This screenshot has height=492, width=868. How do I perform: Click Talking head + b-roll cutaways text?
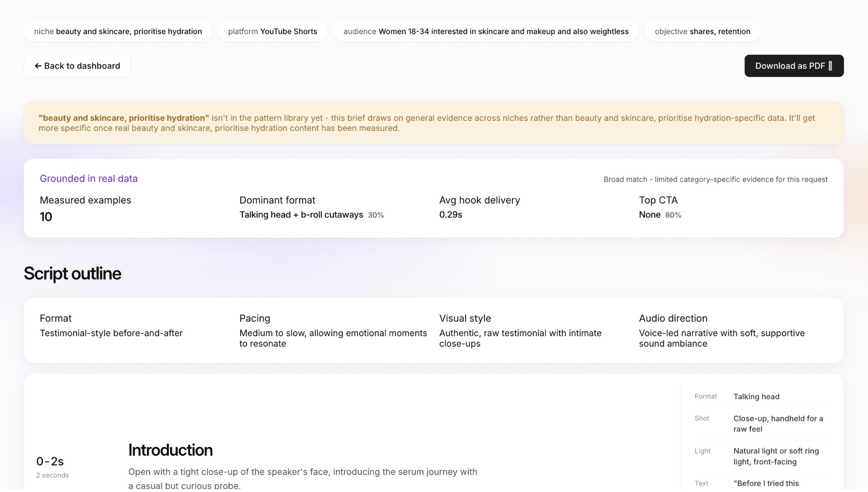coord(301,215)
